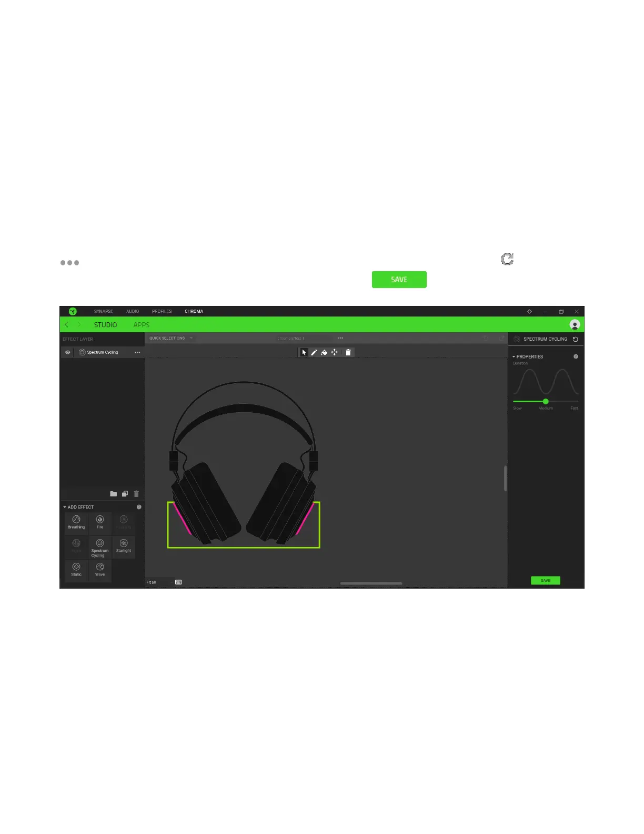This screenshot has width=644, height=834.
Task: Open the user account avatar
Action: [575, 325]
